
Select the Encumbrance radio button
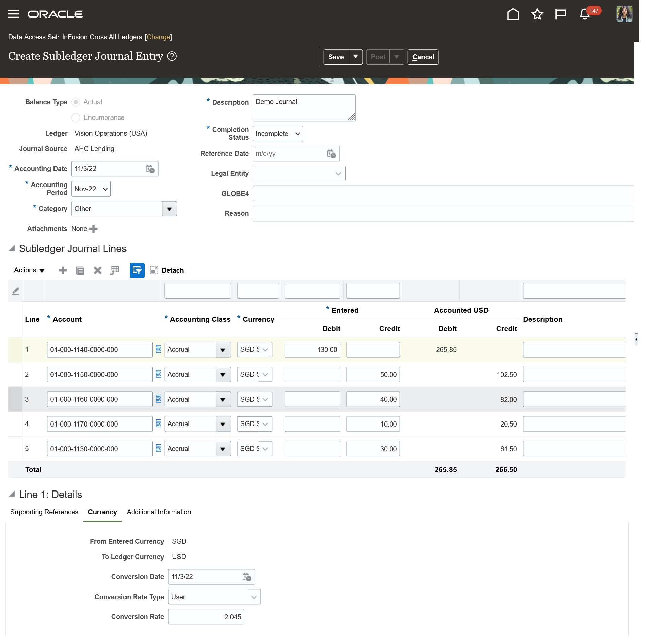tap(76, 117)
